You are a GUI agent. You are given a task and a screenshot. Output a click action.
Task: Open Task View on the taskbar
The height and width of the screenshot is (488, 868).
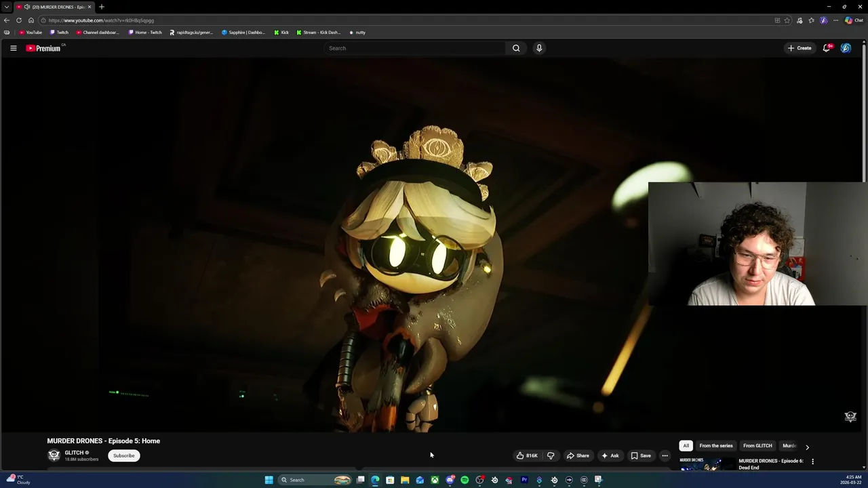[360, 480]
